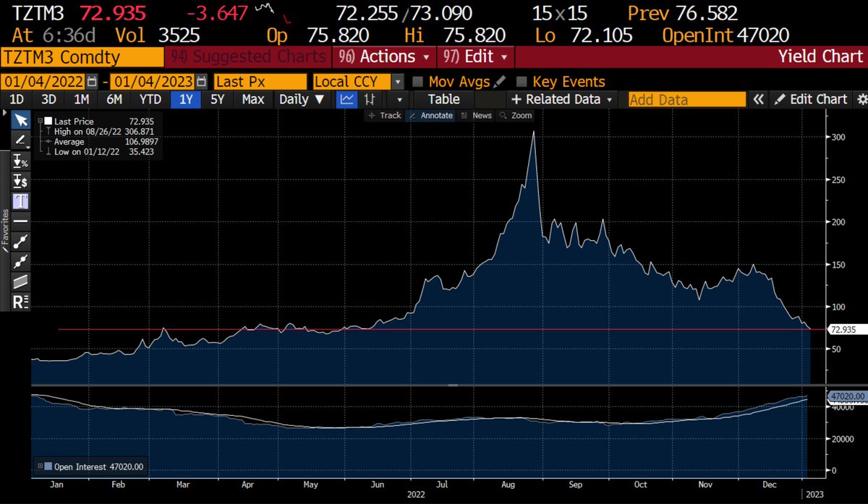Select the YTD range tab

pos(150,100)
